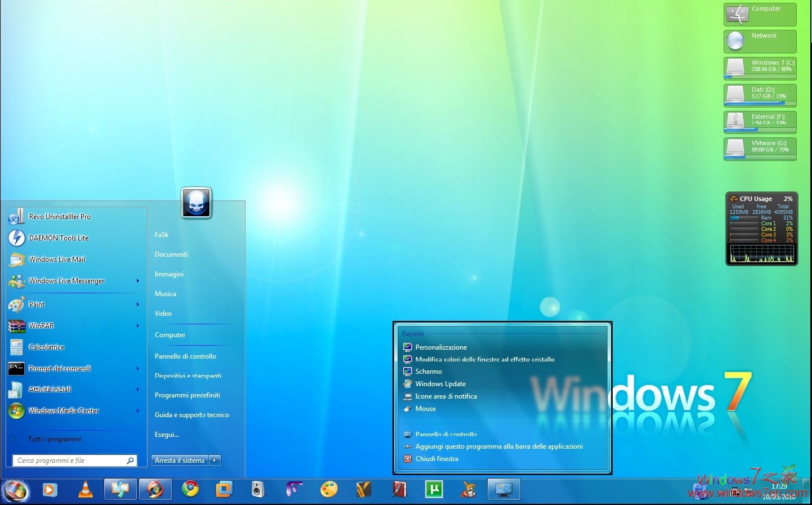Start µTorrent from the taskbar
Image resolution: width=812 pixels, height=505 pixels.
pos(432,489)
